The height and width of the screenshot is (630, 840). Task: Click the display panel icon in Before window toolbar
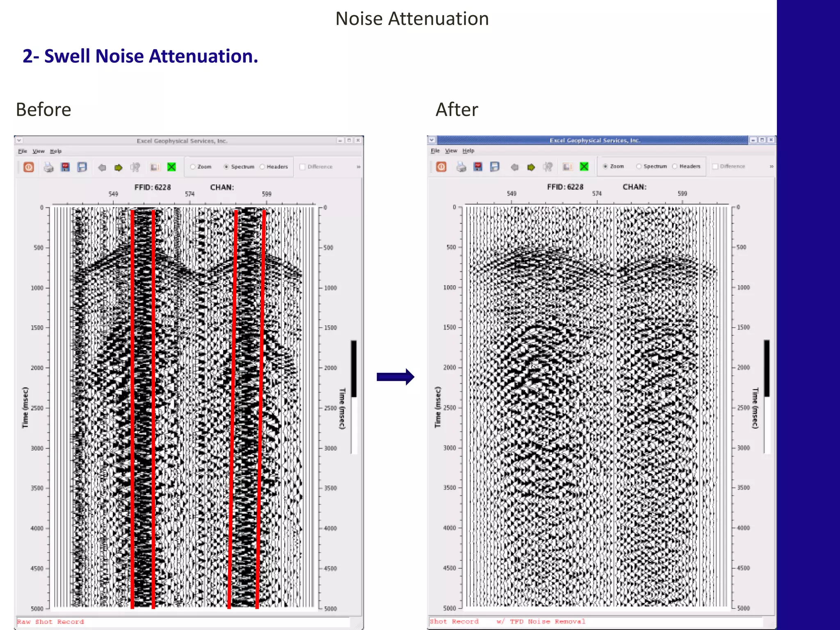[x=155, y=167]
